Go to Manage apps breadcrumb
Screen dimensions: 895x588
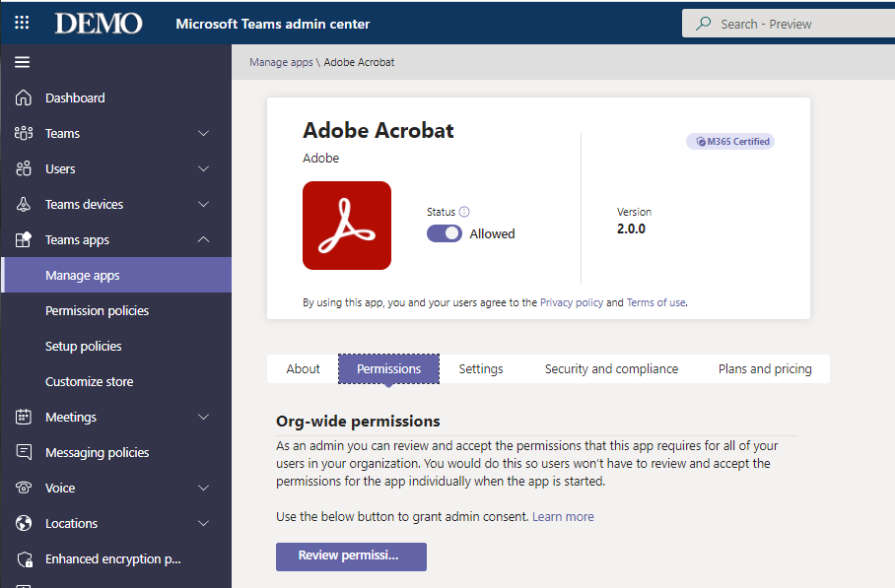(281, 62)
